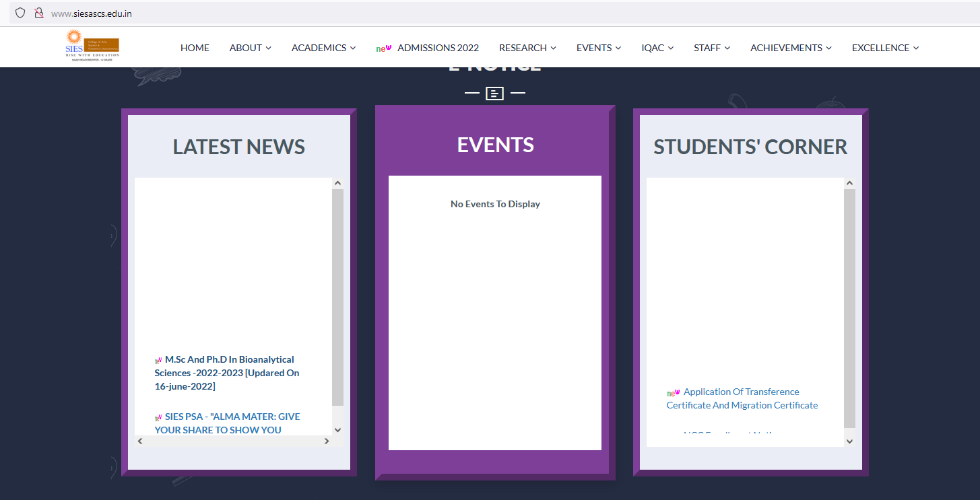
Task: Click the SIES college logo
Action: [92, 46]
